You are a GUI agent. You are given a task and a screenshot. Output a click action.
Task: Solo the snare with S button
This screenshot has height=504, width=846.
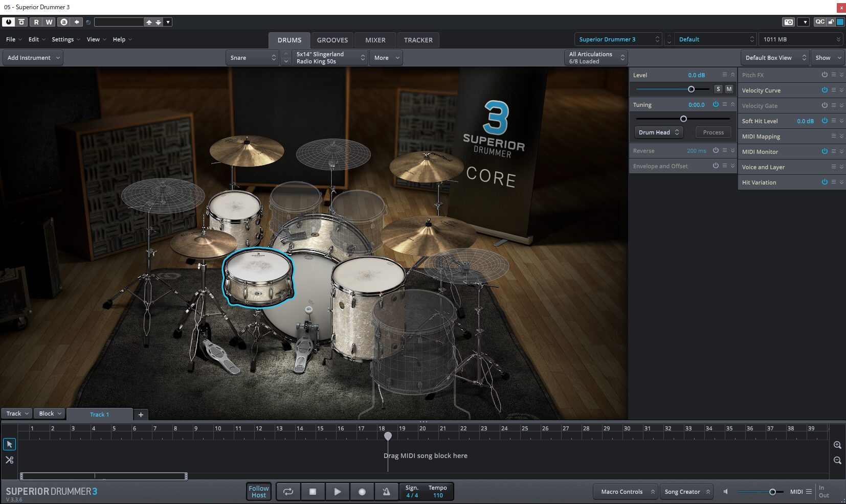(x=718, y=89)
